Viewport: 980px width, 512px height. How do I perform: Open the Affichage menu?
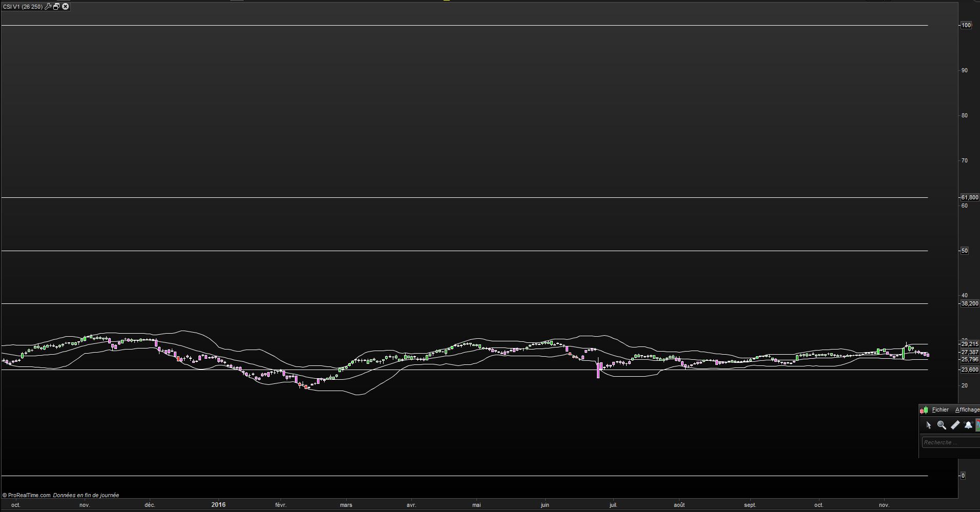(x=967, y=409)
